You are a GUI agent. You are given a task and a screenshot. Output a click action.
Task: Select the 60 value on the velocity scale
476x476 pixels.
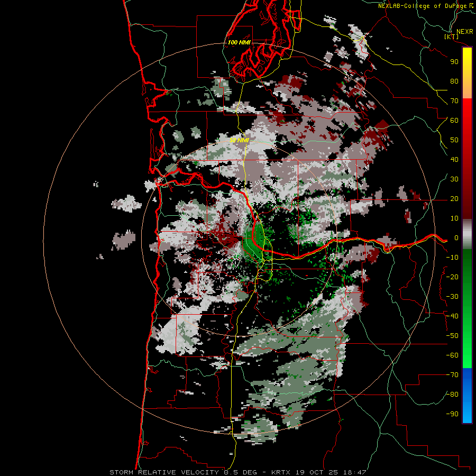click(454, 120)
